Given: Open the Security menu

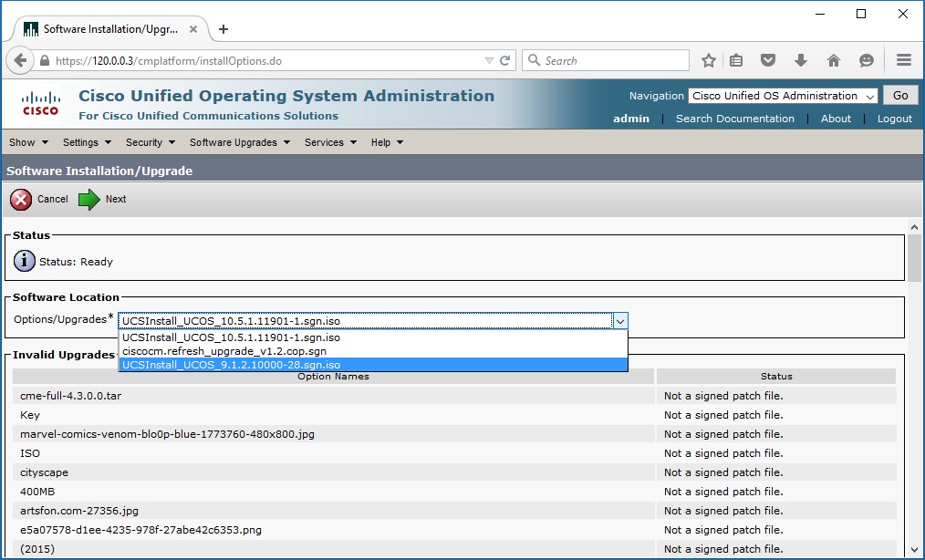Looking at the screenshot, I should [151, 142].
